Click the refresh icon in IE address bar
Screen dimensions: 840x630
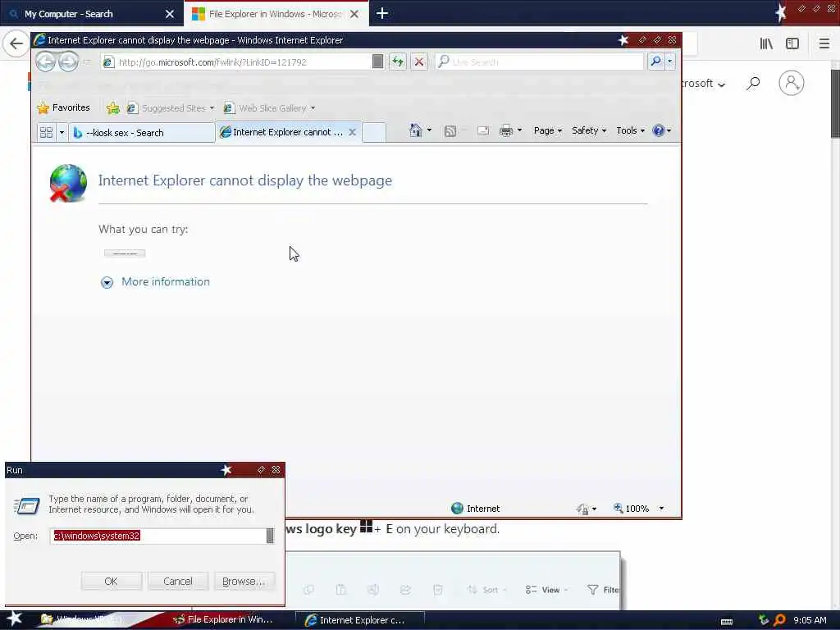point(398,62)
